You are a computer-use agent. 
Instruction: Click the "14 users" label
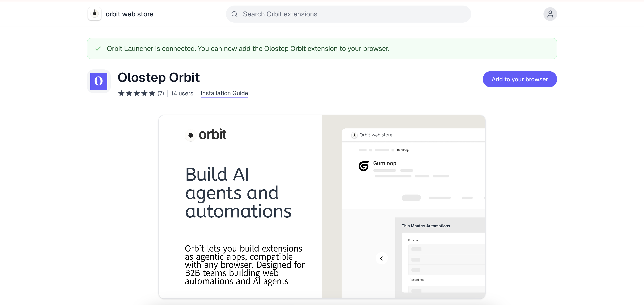click(x=182, y=93)
